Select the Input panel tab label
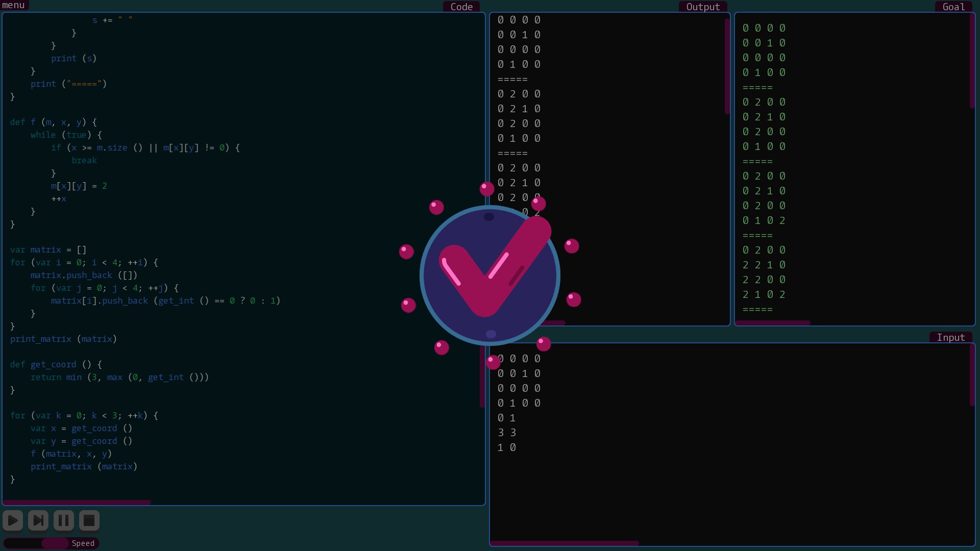The height and width of the screenshot is (551, 980). (950, 338)
